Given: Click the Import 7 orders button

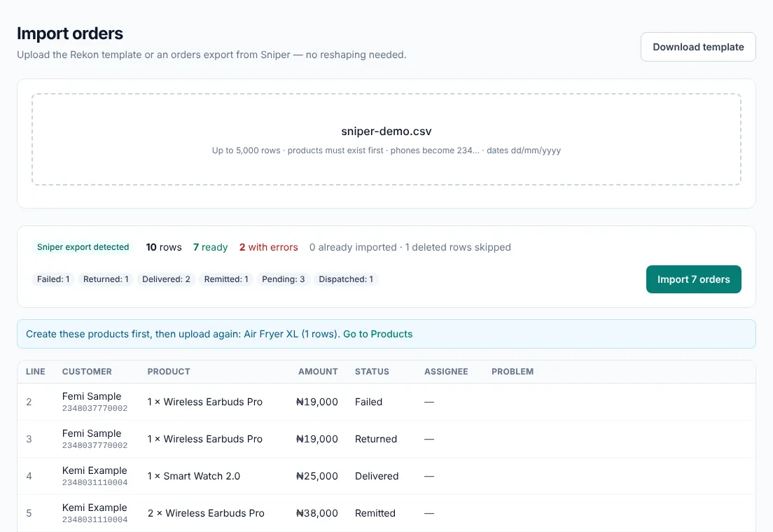Looking at the screenshot, I should tap(694, 279).
